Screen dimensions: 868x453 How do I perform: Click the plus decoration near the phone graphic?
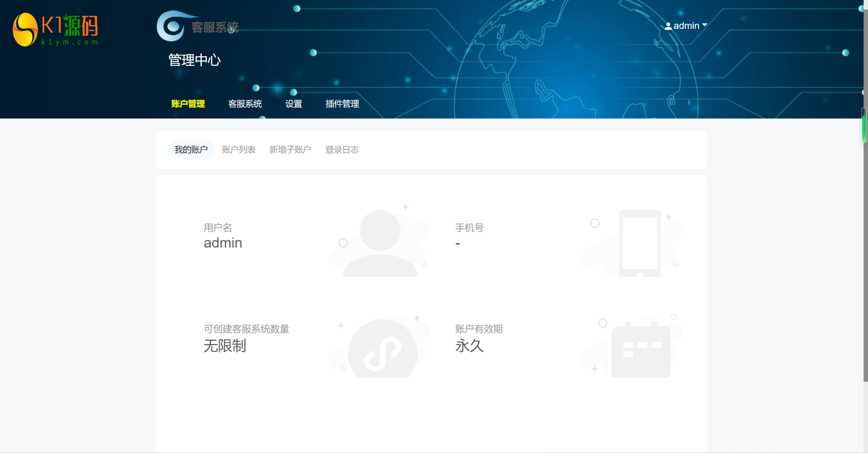click(x=669, y=216)
